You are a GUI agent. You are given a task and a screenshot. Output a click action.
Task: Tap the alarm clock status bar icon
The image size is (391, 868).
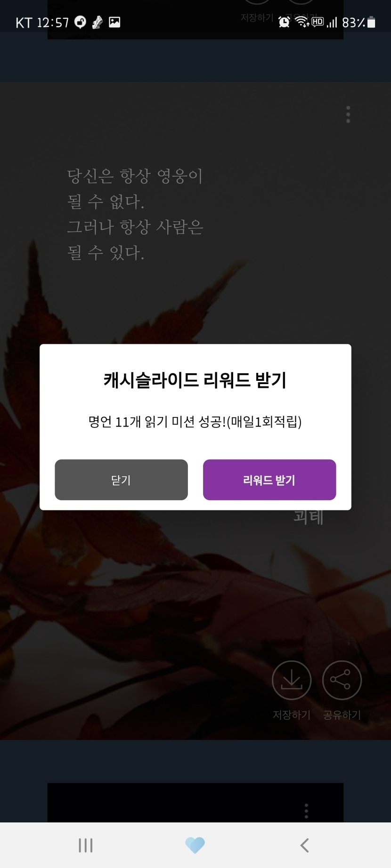tap(284, 22)
